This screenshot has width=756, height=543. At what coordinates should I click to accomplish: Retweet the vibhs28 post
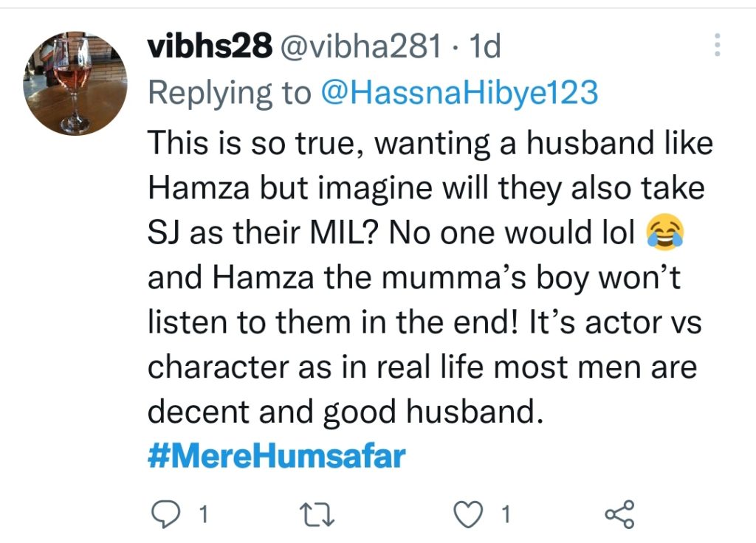317,514
